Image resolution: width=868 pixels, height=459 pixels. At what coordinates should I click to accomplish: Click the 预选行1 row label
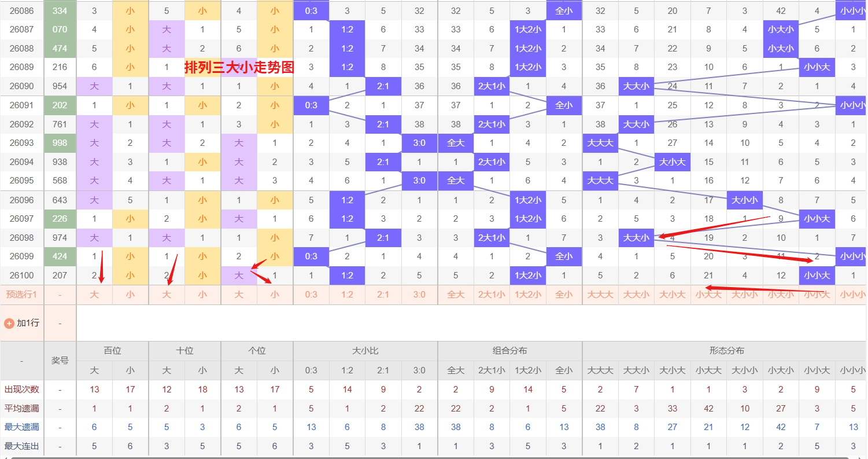[x=21, y=295]
